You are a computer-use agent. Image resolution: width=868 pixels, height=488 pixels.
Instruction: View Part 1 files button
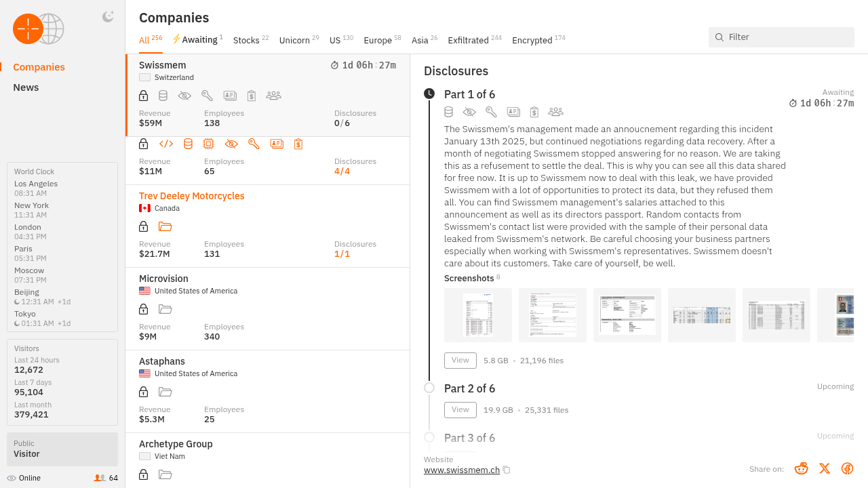(x=460, y=361)
